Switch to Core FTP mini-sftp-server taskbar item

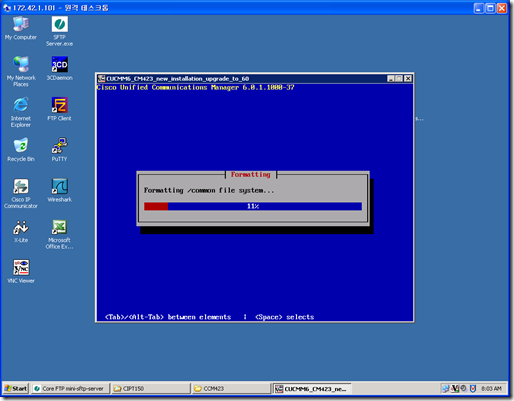(70, 388)
